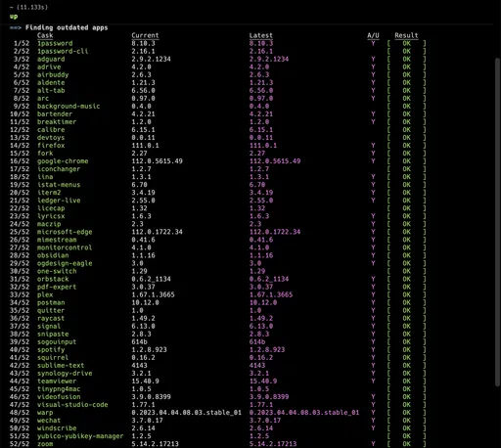The image size is (501, 448).
Task: Select the 'pdf-expert' cask name
Action: [x=57, y=287]
